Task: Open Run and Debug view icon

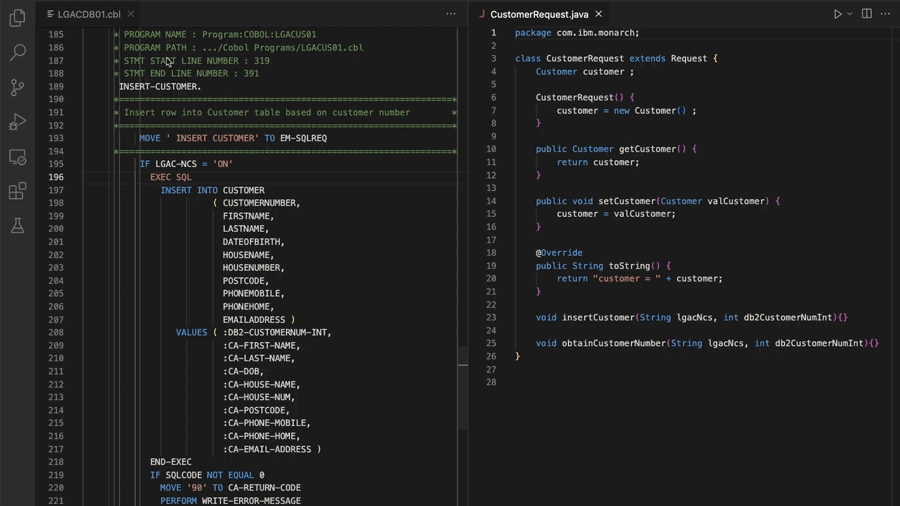Action: pyautogui.click(x=17, y=122)
